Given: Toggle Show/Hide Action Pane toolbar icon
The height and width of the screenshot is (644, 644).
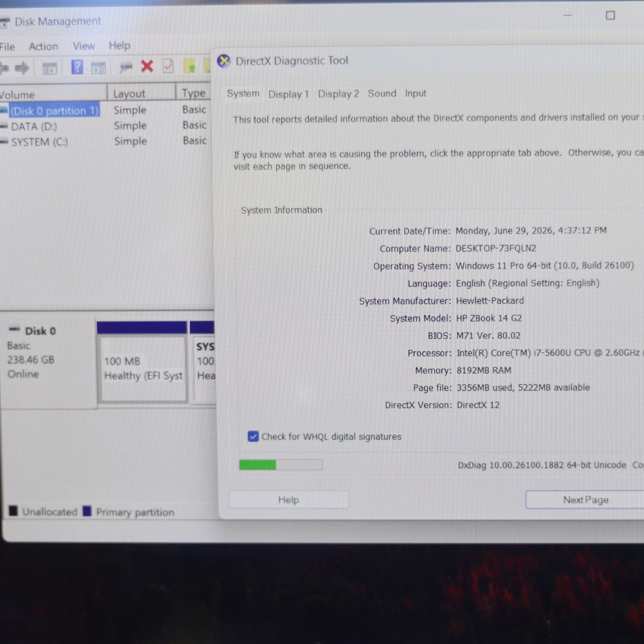Looking at the screenshot, I should click(x=98, y=68).
